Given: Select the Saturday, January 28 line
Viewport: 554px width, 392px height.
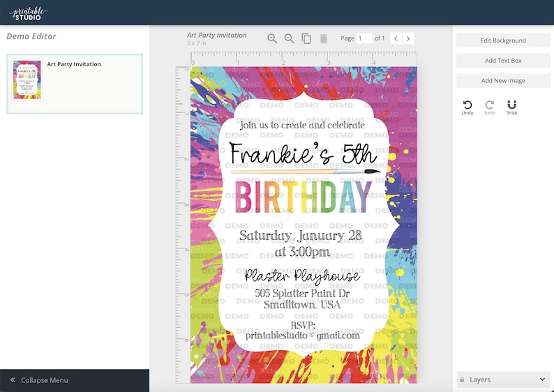Looking at the screenshot, I should 301,236.
